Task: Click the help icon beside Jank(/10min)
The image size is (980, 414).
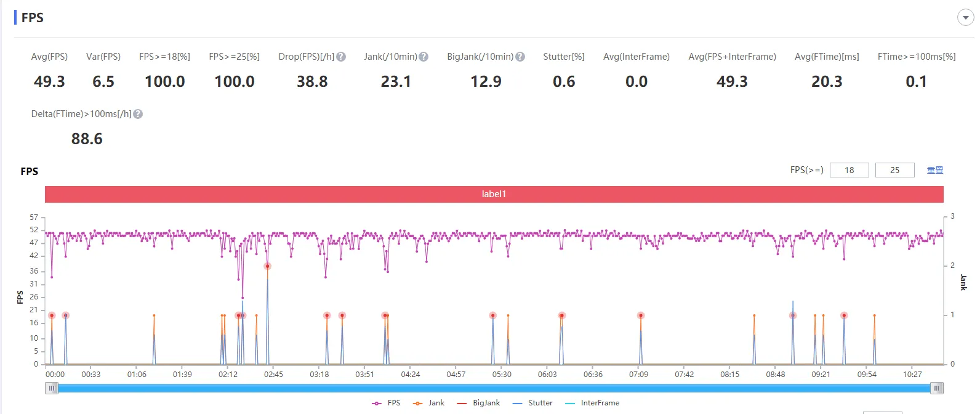Action: (x=424, y=57)
